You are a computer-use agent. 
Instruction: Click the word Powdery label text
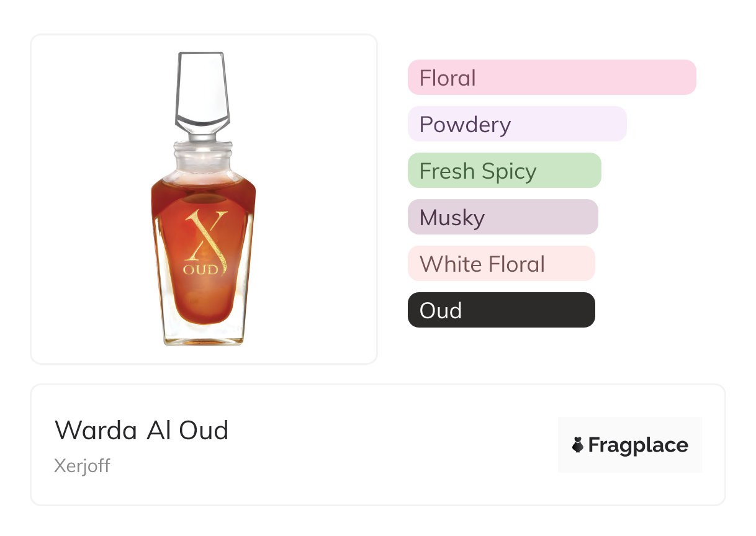coord(465,124)
